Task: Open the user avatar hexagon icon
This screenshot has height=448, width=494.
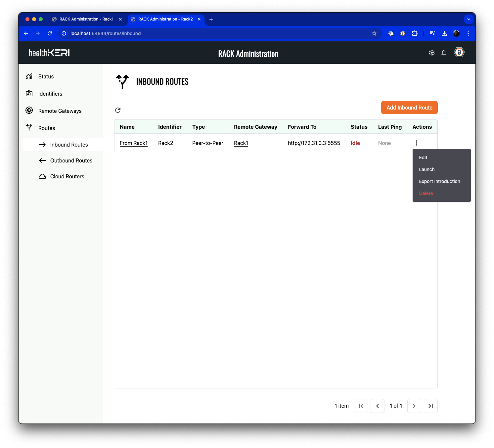Action: coord(459,52)
